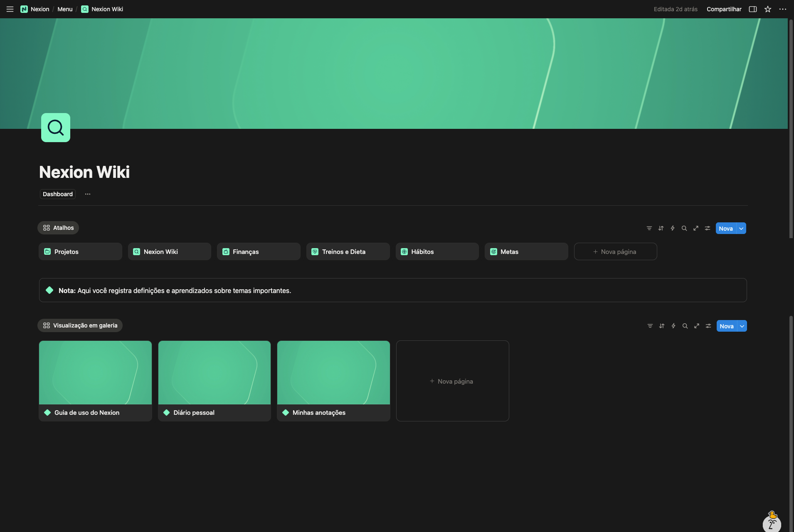Filter the Atalhos database view

pyautogui.click(x=649, y=228)
